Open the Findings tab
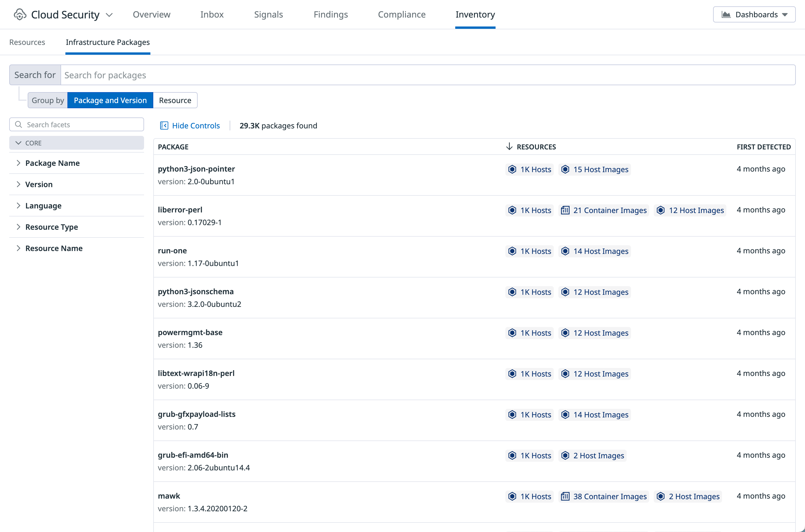The width and height of the screenshot is (805, 532). point(330,15)
